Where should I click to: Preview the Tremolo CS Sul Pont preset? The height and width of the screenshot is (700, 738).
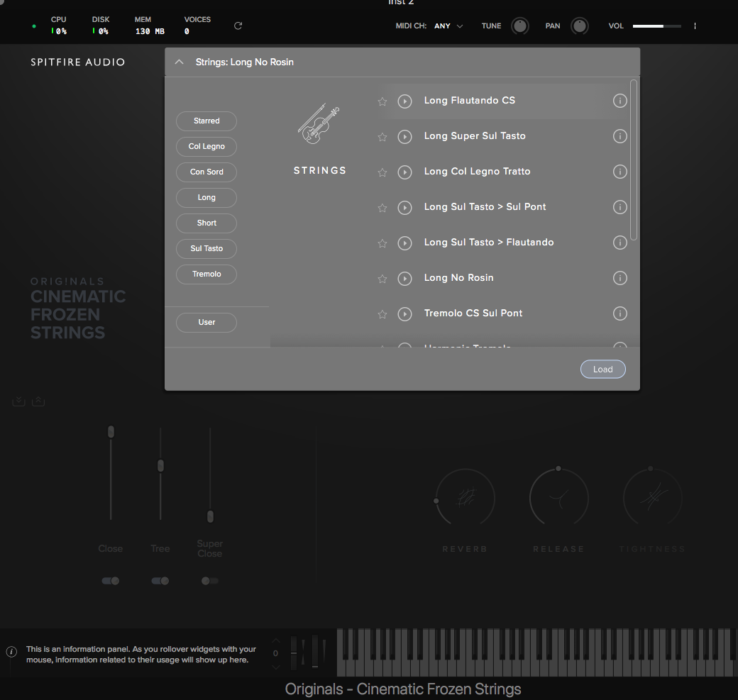pos(404,313)
